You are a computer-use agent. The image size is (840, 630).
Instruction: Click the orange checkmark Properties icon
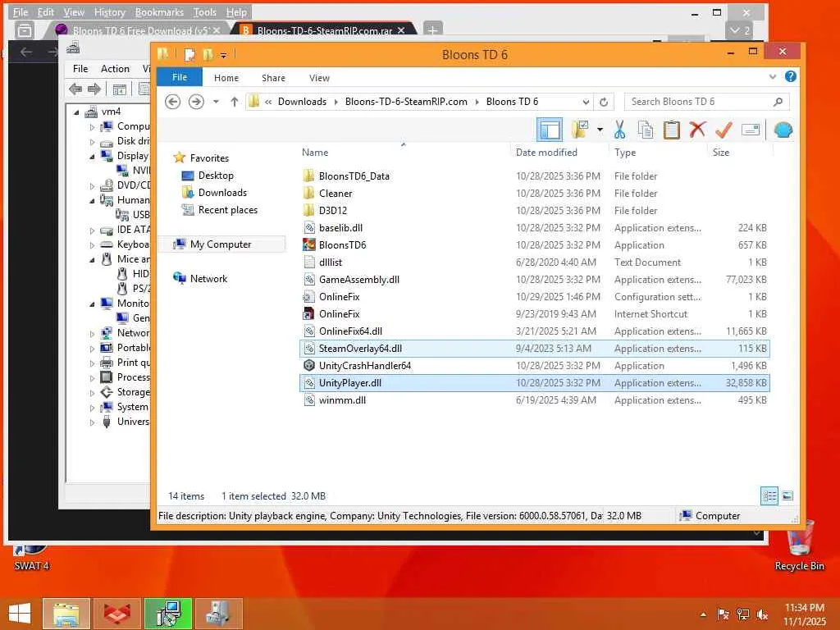(x=724, y=130)
